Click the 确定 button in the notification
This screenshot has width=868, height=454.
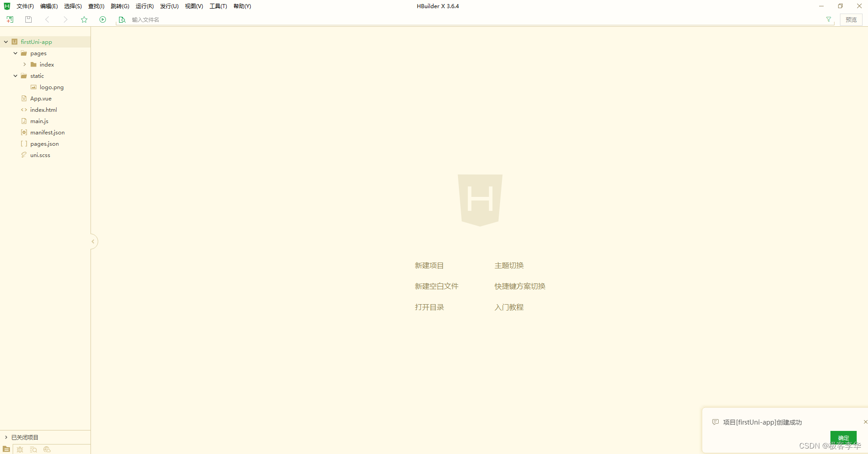tap(843, 438)
